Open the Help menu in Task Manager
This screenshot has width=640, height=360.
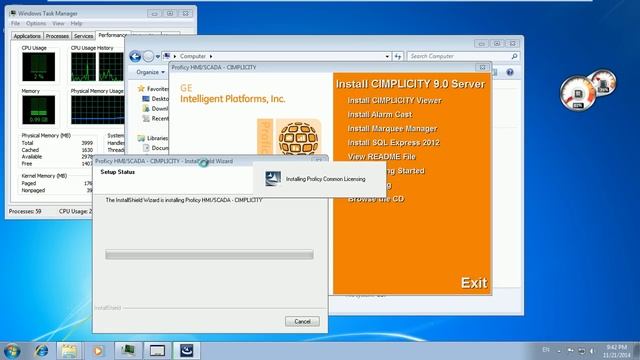pyautogui.click(x=76, y=24)
